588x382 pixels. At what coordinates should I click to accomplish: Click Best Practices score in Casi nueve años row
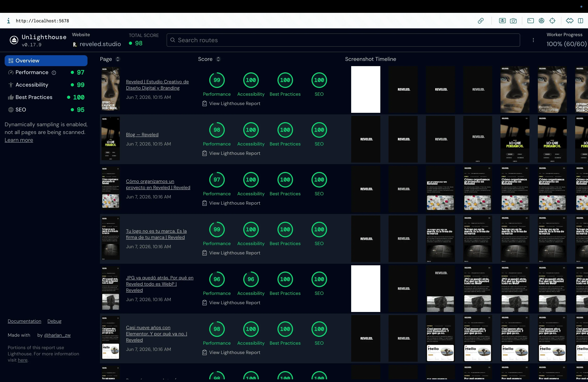285,329
